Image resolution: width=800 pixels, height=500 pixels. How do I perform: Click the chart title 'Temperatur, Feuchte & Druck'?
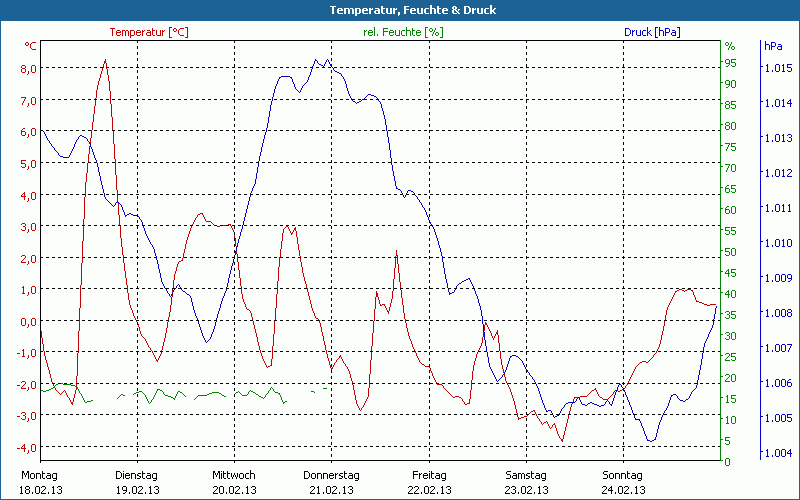tap(399, 10)
